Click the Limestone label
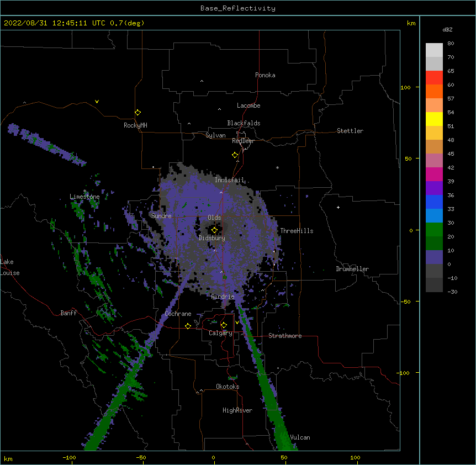 click(84, 197)
